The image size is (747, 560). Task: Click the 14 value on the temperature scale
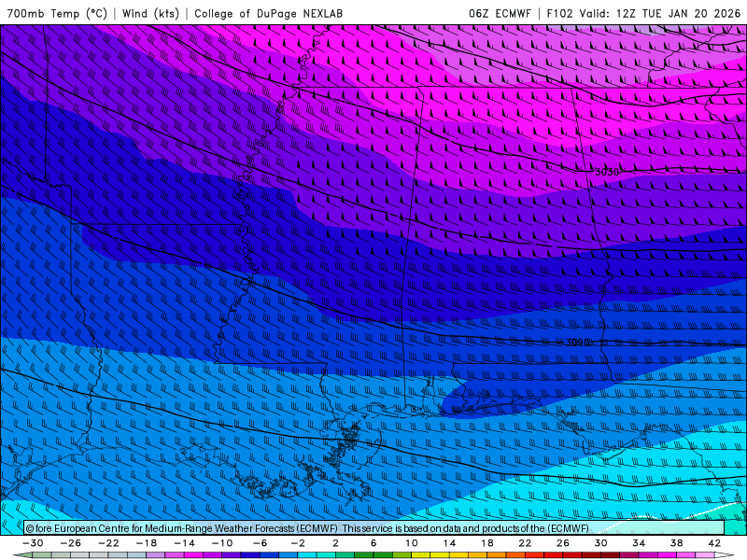[x=449, y=543]
